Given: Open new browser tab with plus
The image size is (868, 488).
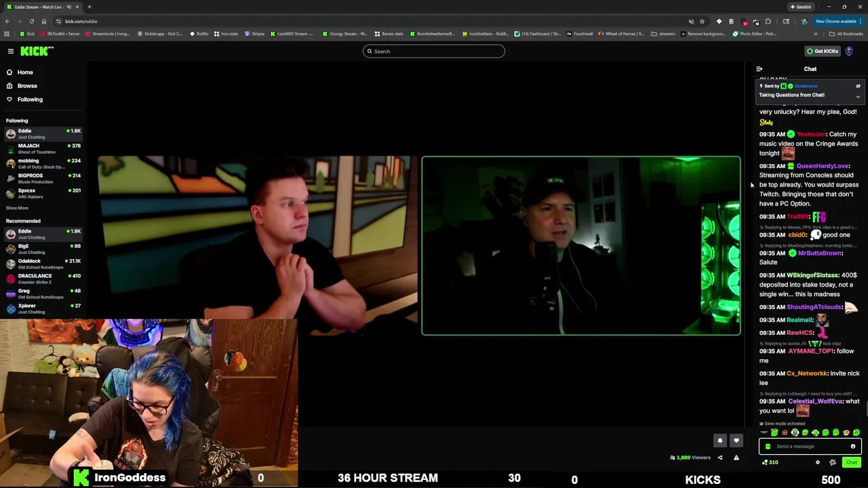Looking at the screenshot, I should point(89,7).
